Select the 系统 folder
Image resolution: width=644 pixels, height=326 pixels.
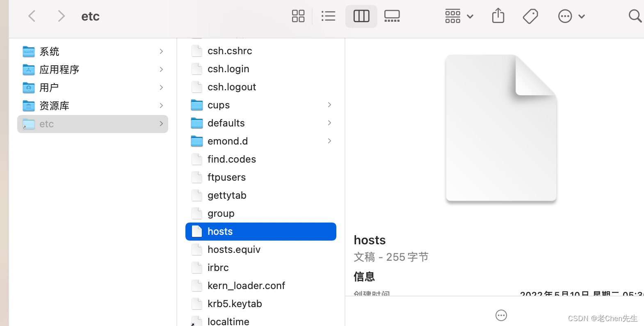[x=93, y=51]
